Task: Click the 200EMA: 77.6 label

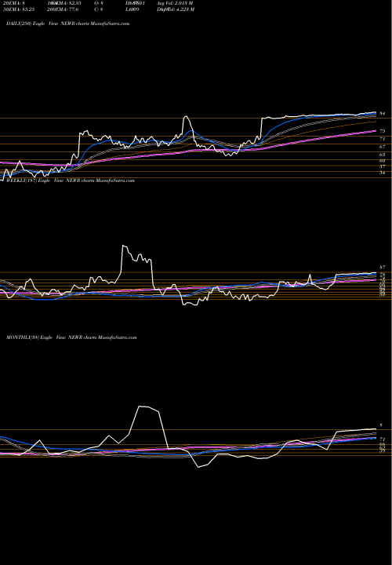Action: click(63, 9)
